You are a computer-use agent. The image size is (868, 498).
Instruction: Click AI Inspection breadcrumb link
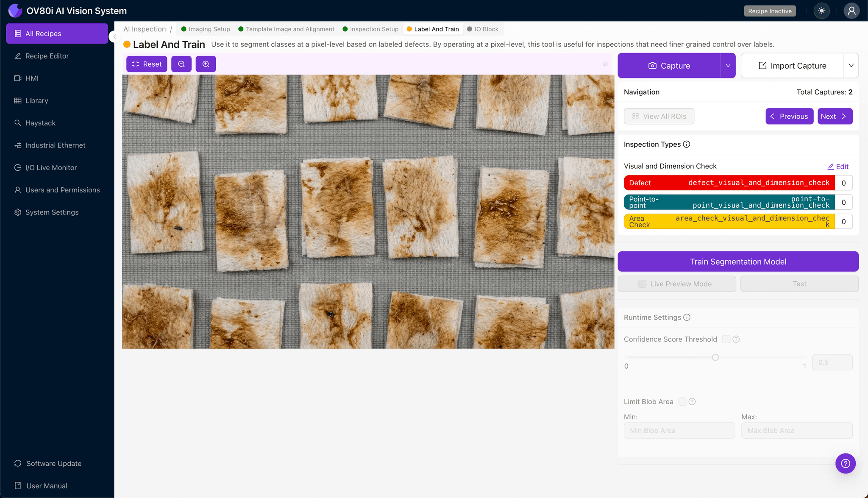point(145,29)
